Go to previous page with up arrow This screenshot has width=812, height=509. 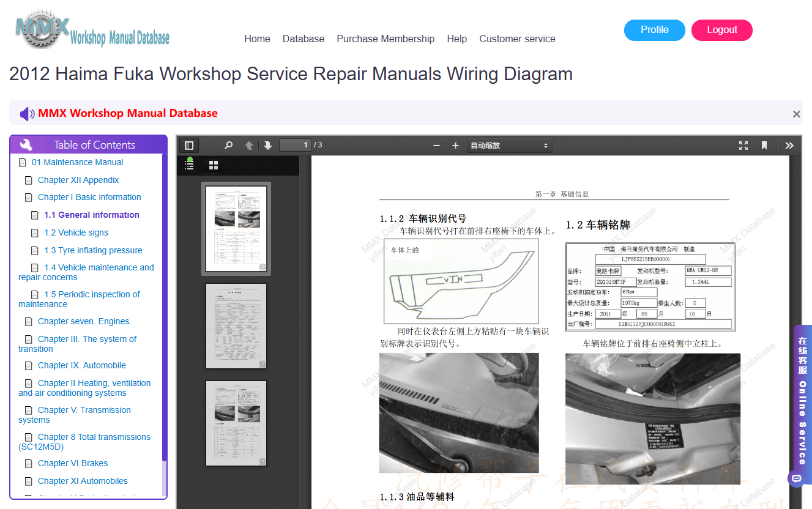tap(249, 146)
